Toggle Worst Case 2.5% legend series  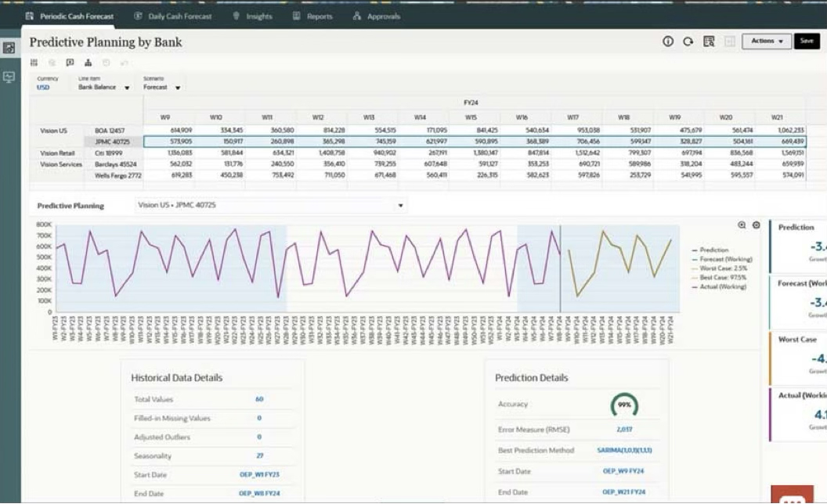pos(722,268)
